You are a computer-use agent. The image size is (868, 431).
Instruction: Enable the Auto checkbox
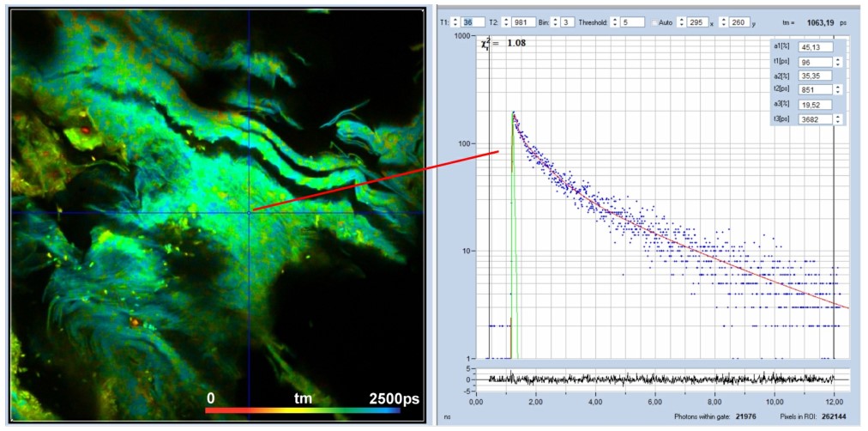pos(655,21)
